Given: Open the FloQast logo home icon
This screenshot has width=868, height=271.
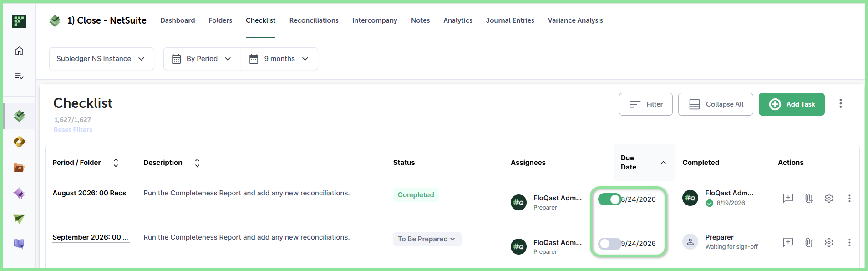Looking at the screenshot, I should click(x=19, y=21).
